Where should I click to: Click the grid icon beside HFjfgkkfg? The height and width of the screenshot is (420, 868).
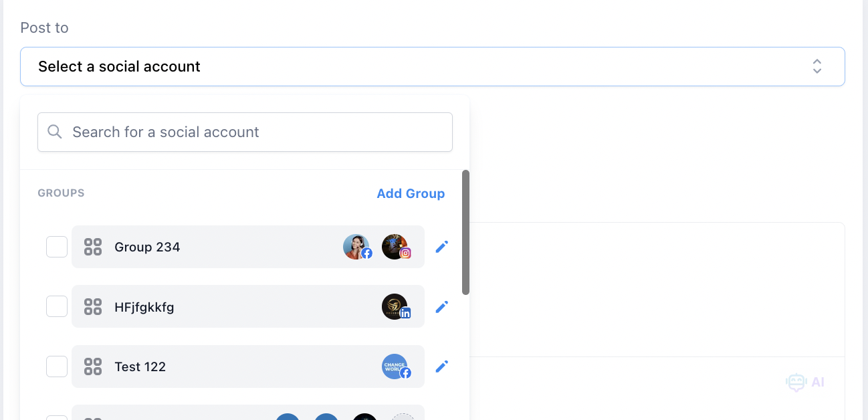coord(93,307)
